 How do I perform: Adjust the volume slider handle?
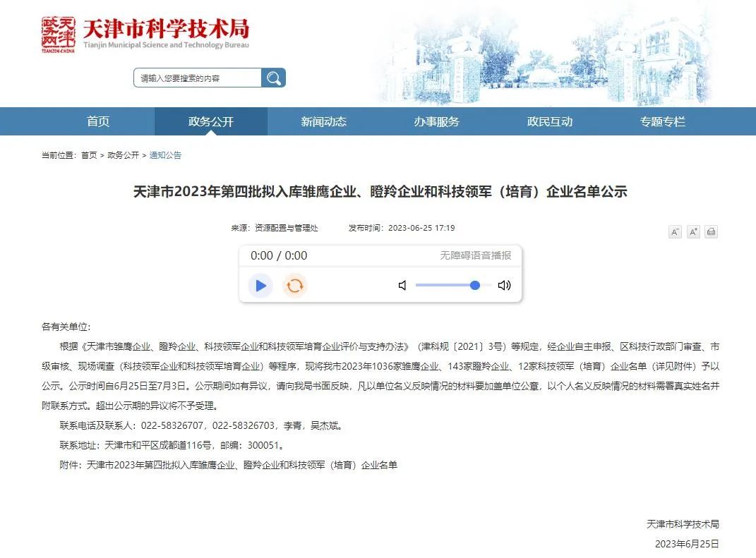coord(475,285)
